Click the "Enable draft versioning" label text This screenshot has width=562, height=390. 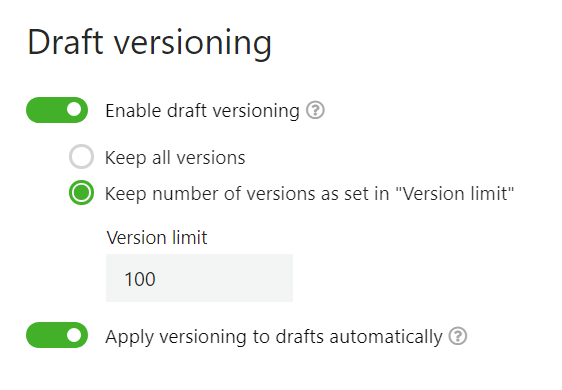(x=203, y=110)
